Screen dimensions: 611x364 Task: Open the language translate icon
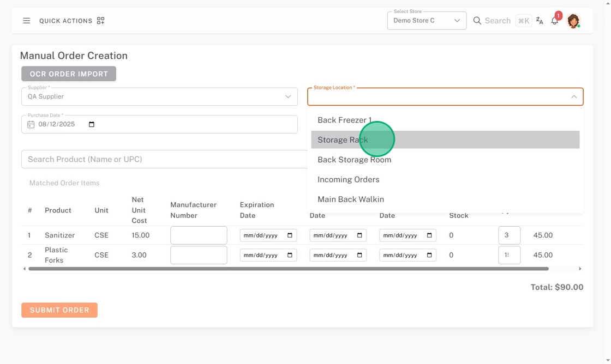pos(540,21)
